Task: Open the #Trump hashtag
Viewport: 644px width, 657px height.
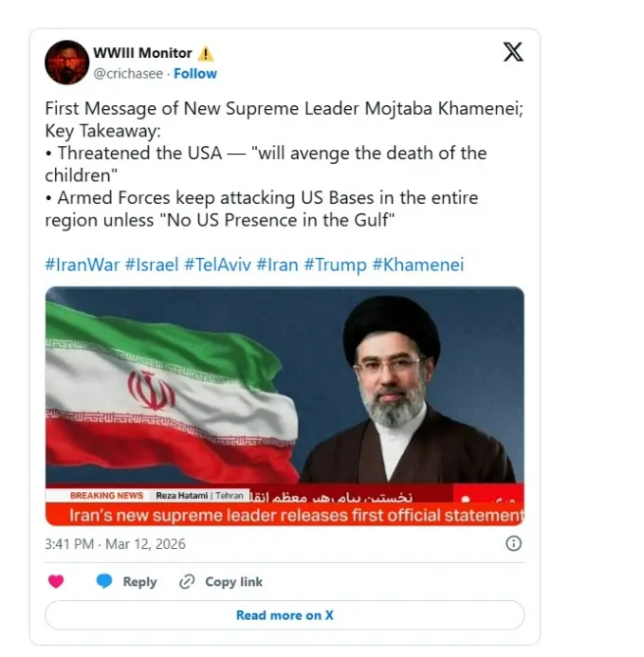Action: [335, 265]
